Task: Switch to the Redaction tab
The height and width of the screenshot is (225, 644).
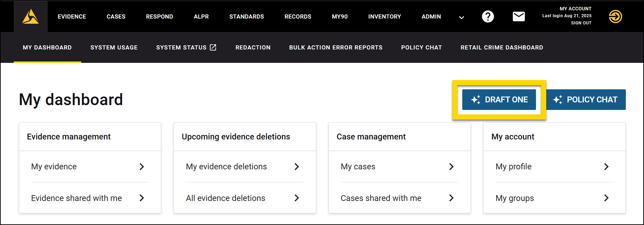Action: 253,47
